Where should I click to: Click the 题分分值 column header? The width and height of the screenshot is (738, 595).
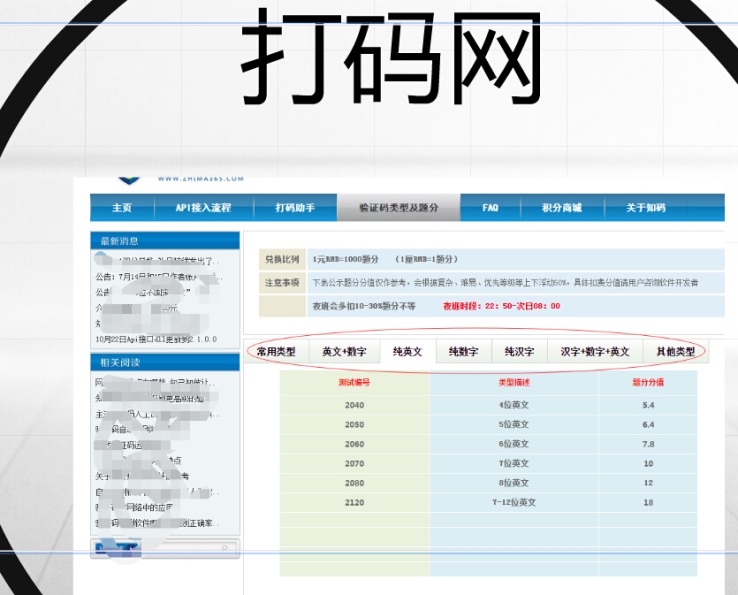coord(648,382)
